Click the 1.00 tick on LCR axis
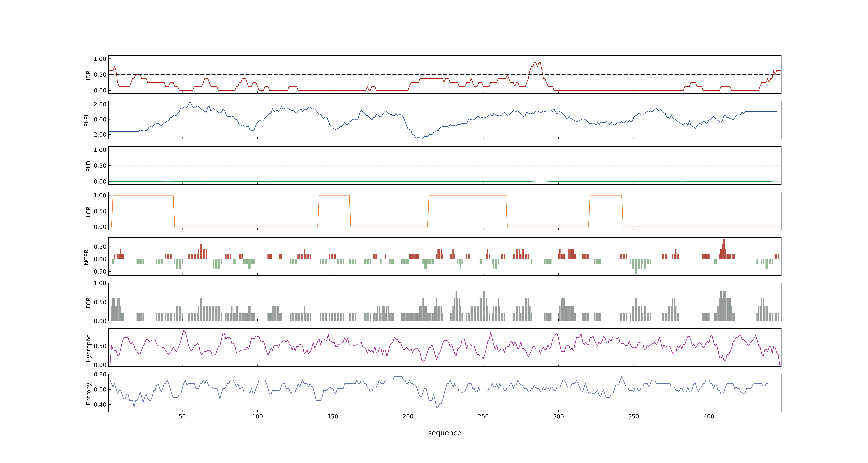This screenshot has width=868, height=463. tap(100, 195)
